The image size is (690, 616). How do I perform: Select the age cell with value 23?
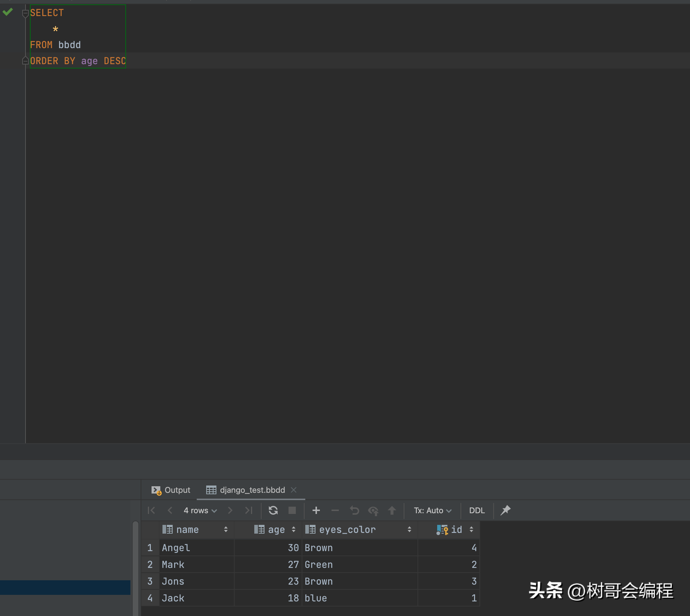click(x=268, y=581)
